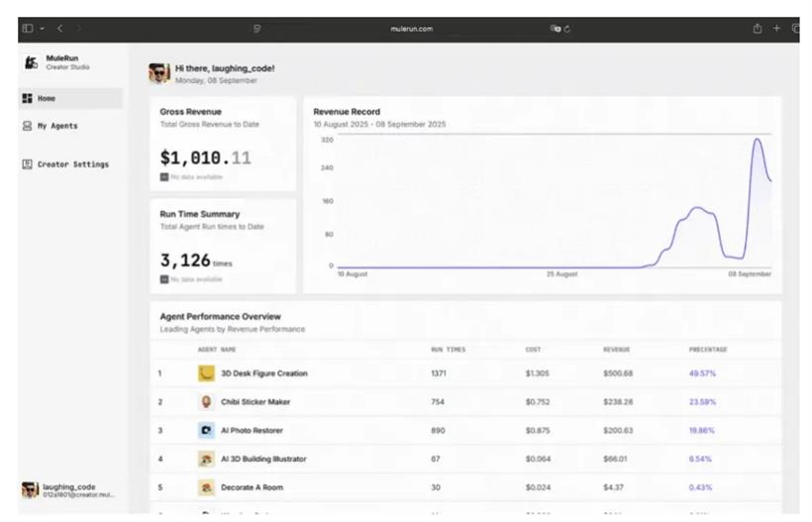The image size is (812, 522).
Task: Click the COST column header
Action: pos(533,350)
